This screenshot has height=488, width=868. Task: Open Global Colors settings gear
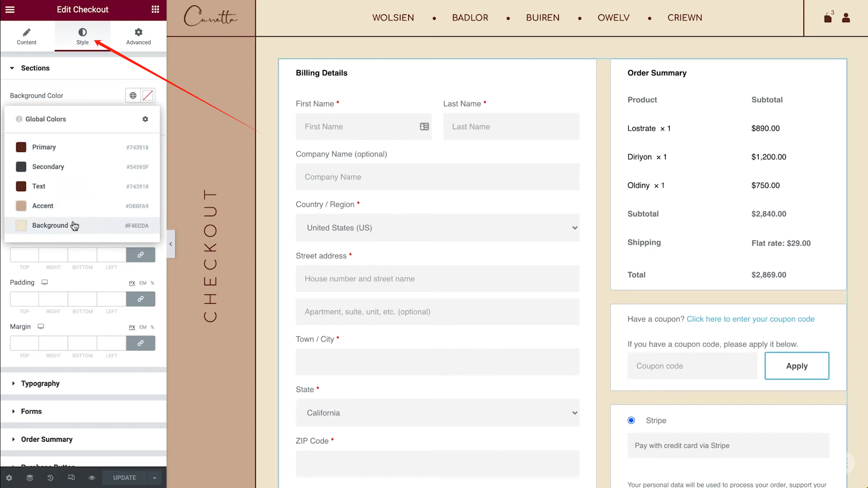(145, 119)
